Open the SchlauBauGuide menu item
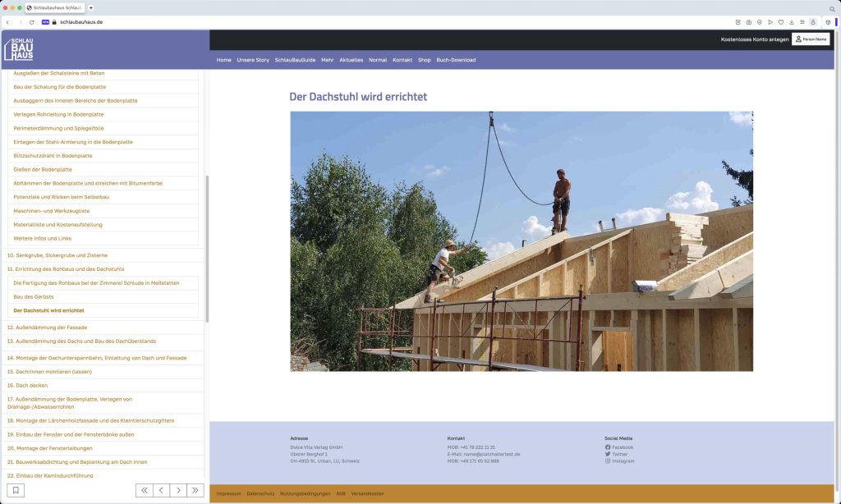The image size is (841, 504). tap(295, 60)
